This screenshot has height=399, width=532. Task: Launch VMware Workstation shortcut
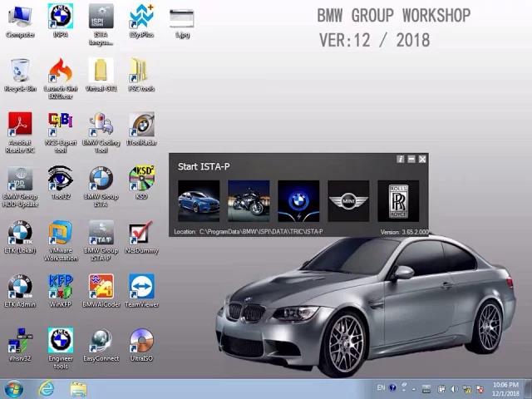point(61,240)
